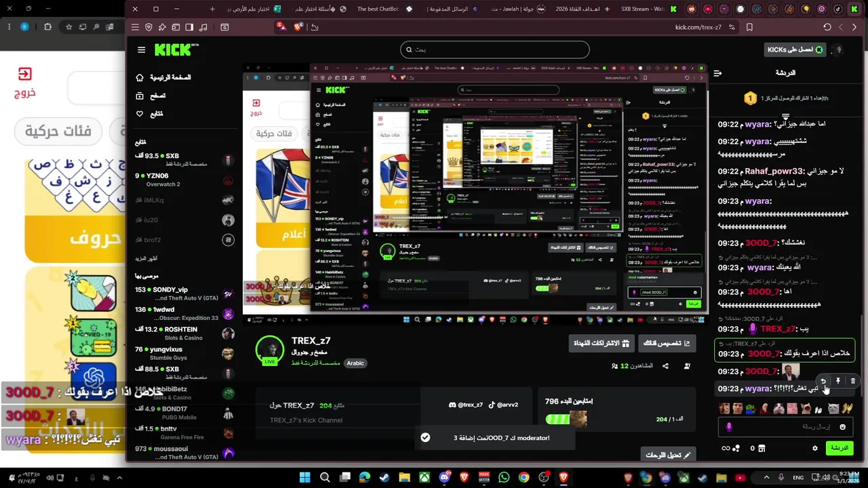This screenshot has height=488, width=868.
Task: Open the Kick hamburger menu
Action: 141,49
